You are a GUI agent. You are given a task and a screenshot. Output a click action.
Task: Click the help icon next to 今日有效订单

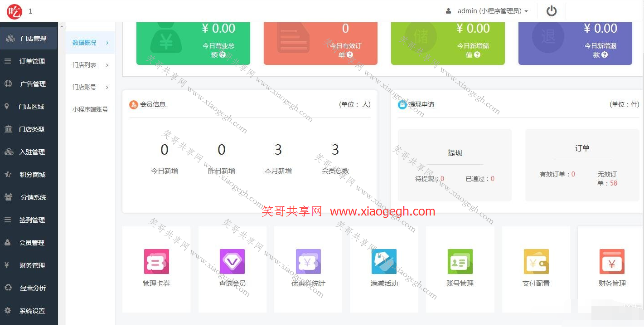(x=350, y=54)
